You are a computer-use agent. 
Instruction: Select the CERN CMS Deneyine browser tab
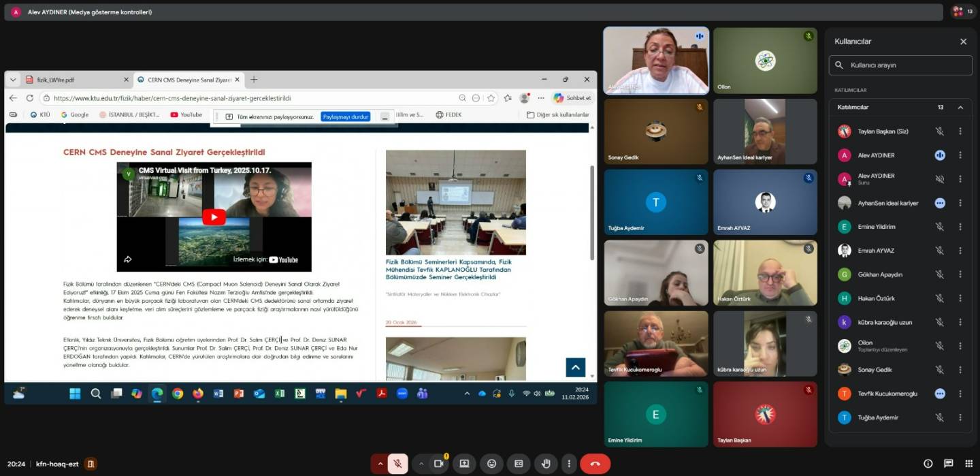(184, 80)
